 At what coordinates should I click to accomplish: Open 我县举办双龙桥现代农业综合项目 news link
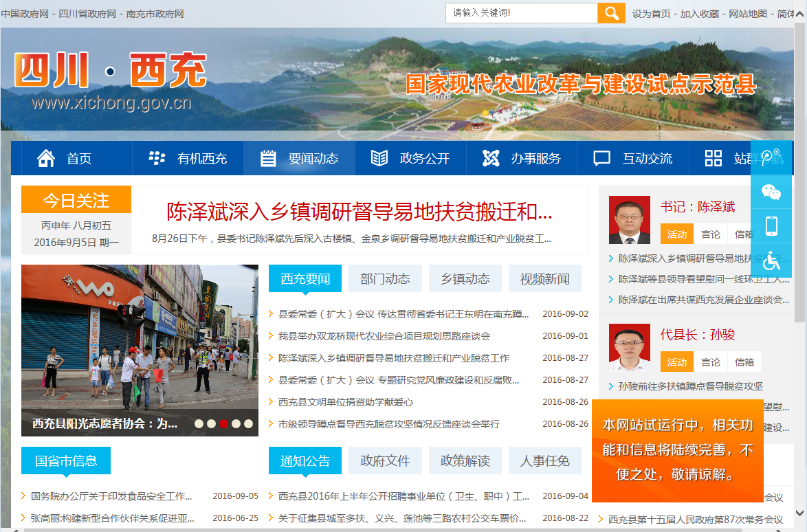coord(384,336)
